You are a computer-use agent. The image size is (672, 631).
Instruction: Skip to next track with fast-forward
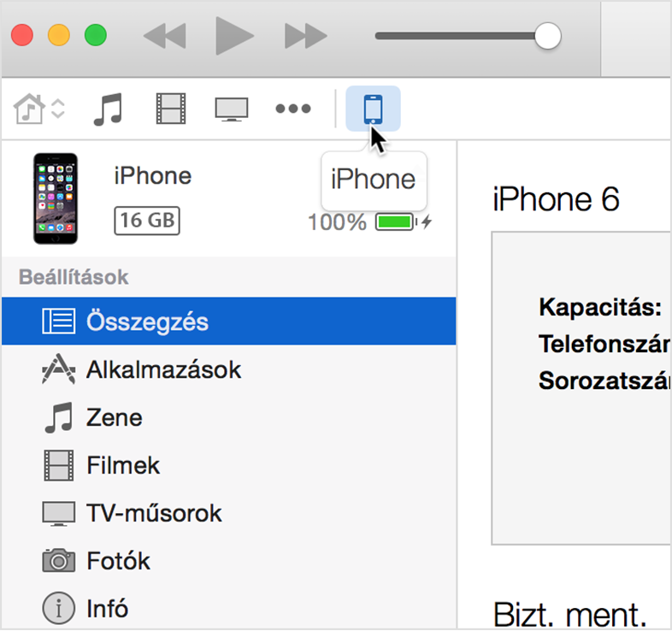coord(305,36)
